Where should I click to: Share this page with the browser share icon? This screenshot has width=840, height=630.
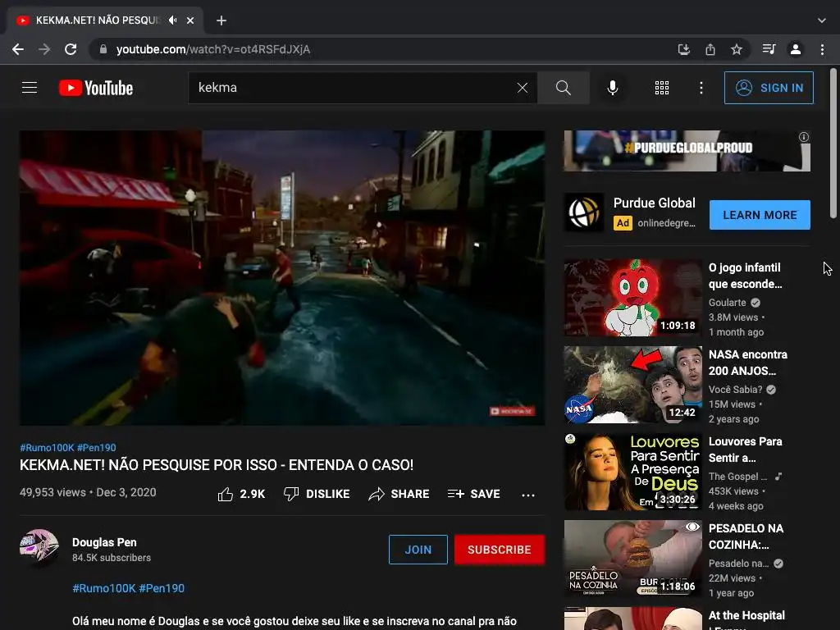tap(710, 49)
